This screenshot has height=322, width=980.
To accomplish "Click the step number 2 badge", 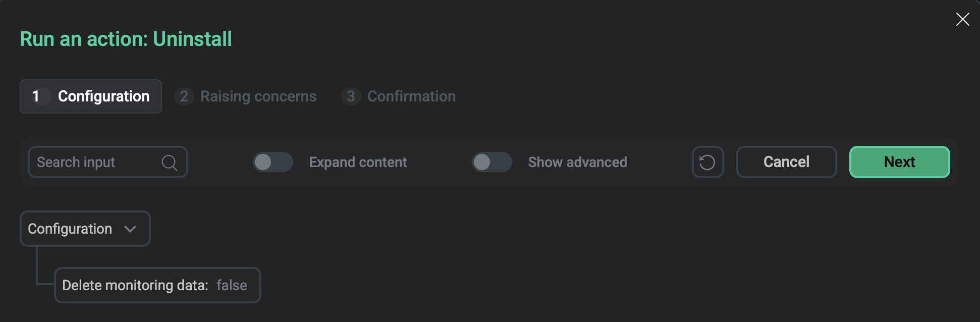I will coord(184,96).
